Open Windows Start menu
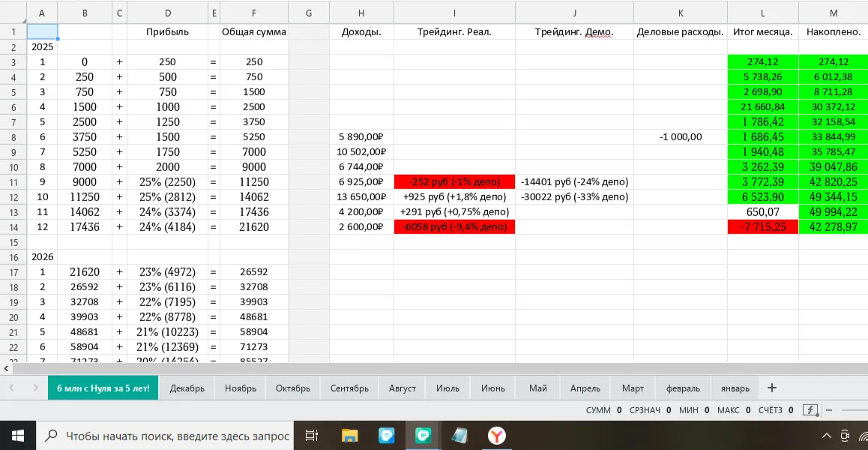Viewport: 868px width, 450px height. (x=16, y=436)
